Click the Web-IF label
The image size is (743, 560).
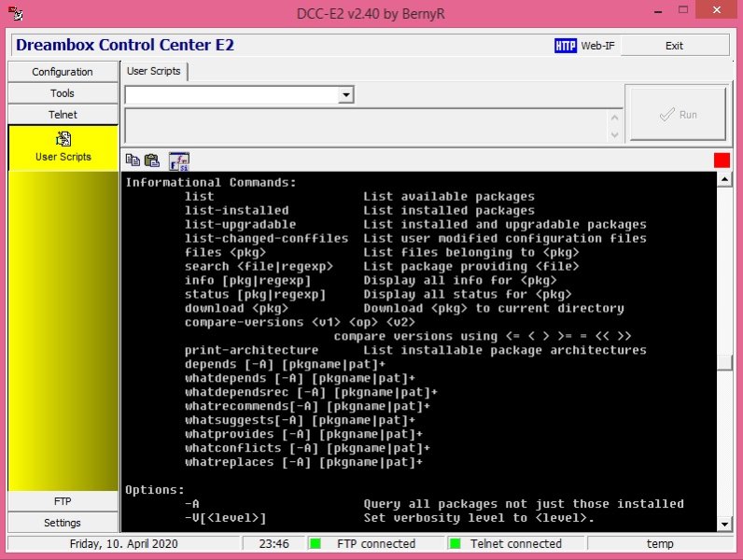point(597,46)
